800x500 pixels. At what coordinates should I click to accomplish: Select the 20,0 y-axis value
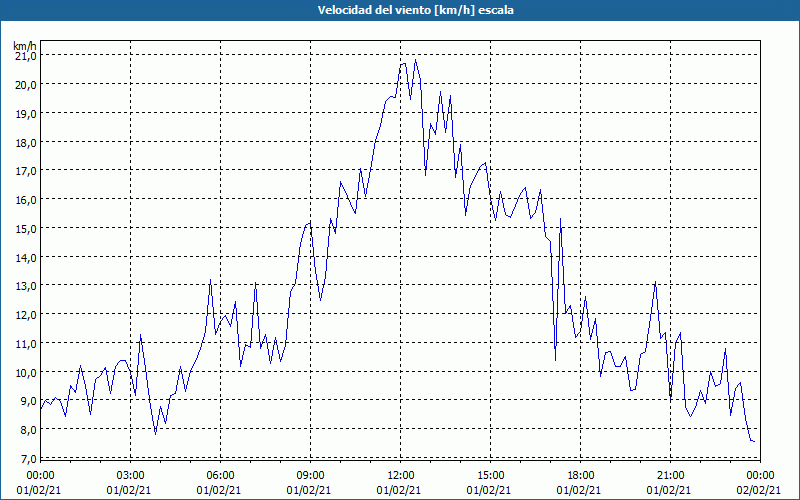(26, 85)
